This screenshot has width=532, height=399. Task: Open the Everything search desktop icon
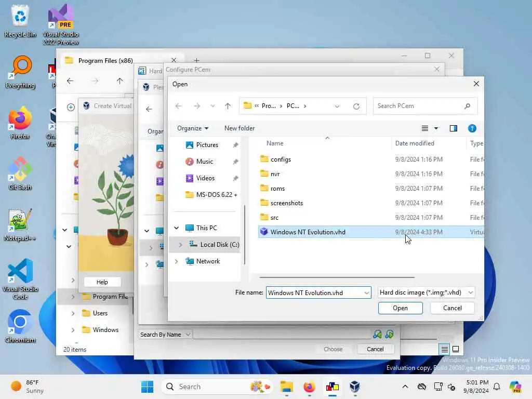point(20,72)
